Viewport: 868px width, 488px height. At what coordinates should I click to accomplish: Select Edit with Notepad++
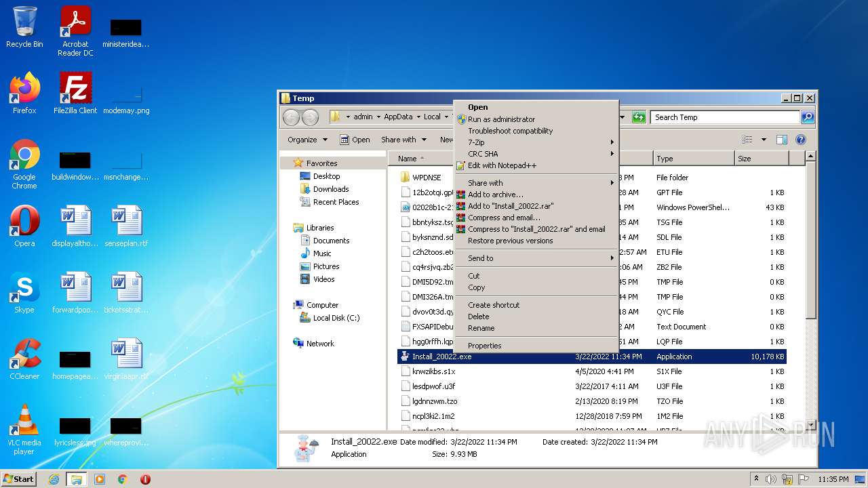click(x=536, y=165)
